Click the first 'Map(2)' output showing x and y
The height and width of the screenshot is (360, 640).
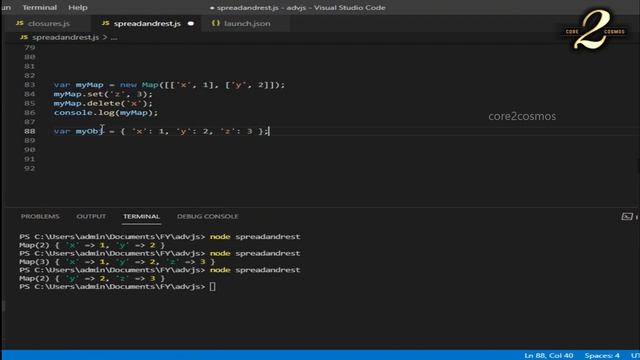coord(92,245)
